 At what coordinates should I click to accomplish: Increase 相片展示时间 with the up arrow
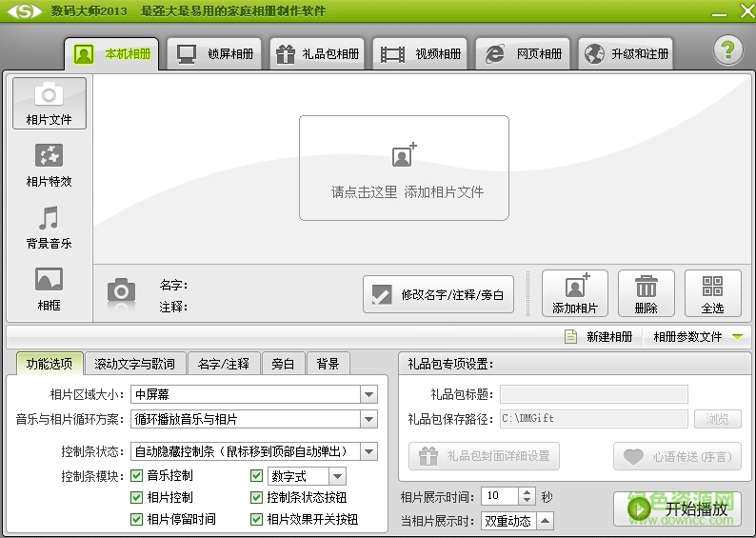[x=527, y=491]
